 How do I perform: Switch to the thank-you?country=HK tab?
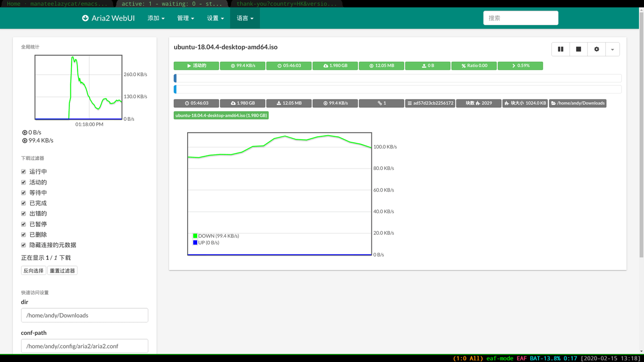tap(287, 4)
